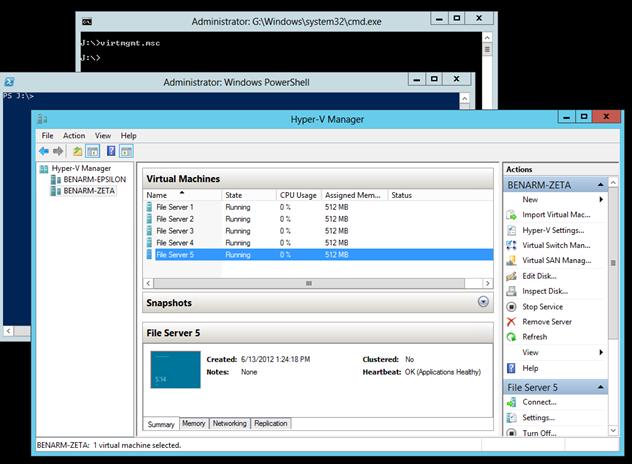Click Virtual Switch Manager action link
Viewport: 632px width, 464px height.
pyautogui.click(x=556, y=245)
